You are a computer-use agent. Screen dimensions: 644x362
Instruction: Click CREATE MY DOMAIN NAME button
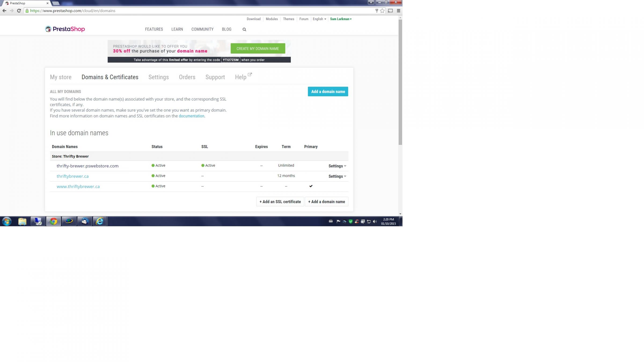point(258,49)
